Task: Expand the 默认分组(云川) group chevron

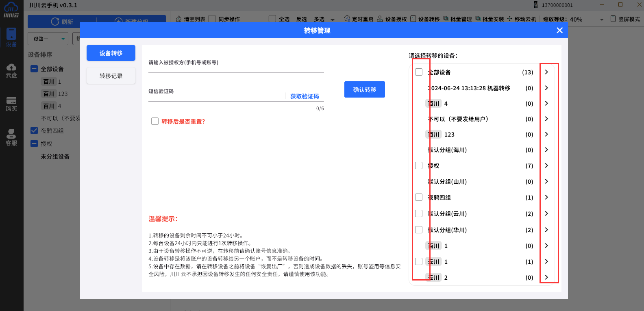Action: 546,213
